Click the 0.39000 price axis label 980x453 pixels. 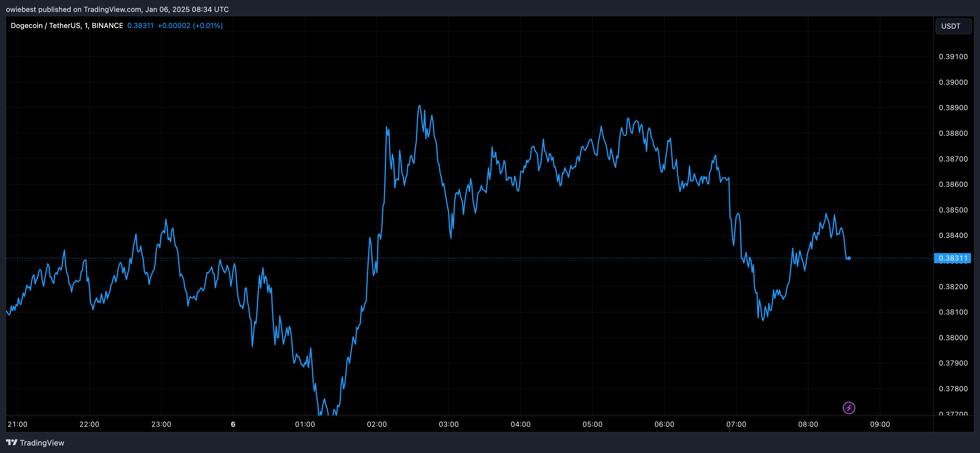[x=953, y=82]
